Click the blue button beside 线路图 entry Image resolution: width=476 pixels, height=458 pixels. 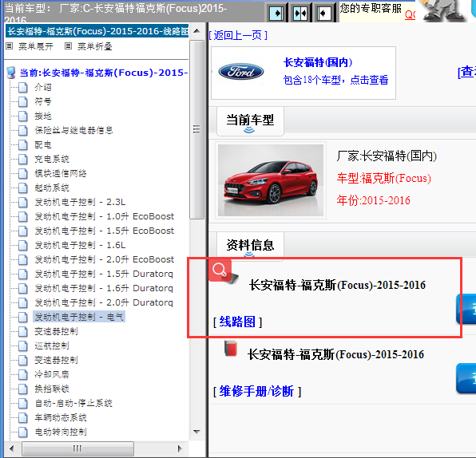pyautogui.click(x=466, y=309)
